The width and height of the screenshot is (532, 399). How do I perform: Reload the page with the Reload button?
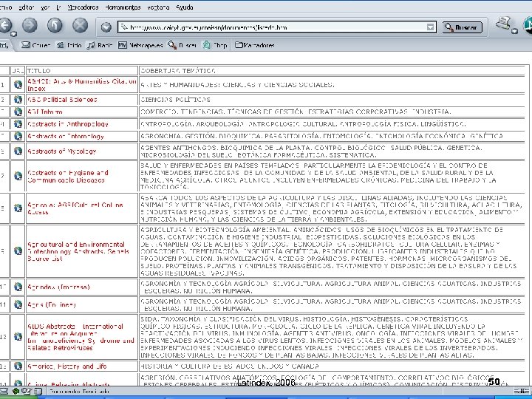pos(55,25)
